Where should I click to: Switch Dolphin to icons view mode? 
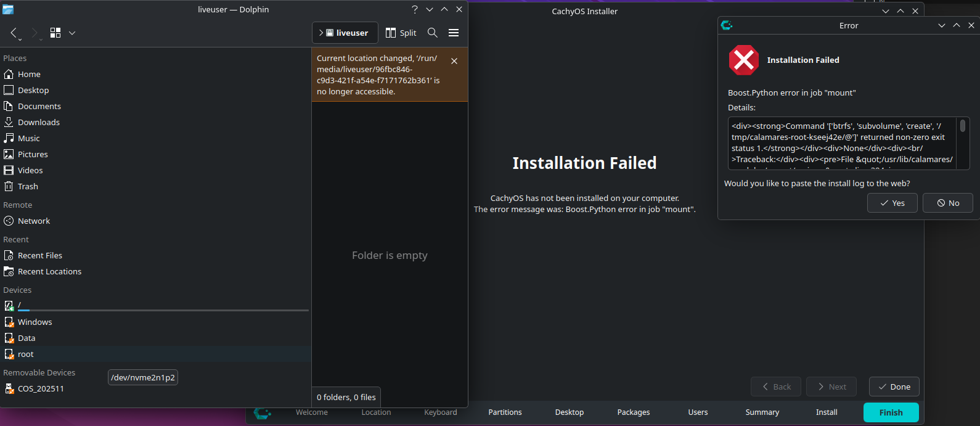tap(55, 33)
